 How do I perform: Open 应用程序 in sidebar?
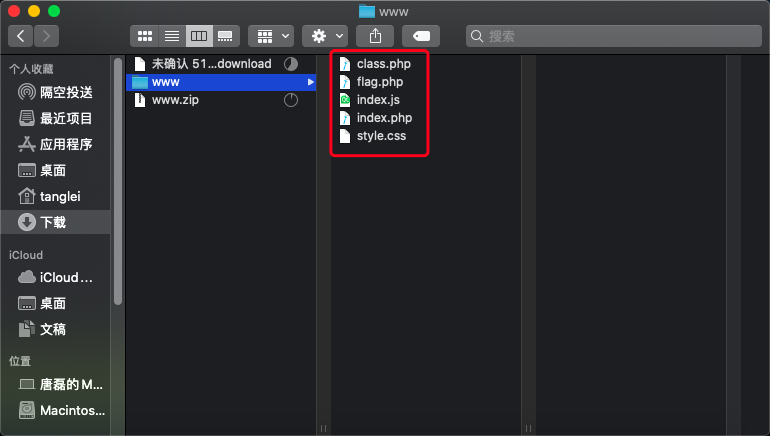coord(55,144)
